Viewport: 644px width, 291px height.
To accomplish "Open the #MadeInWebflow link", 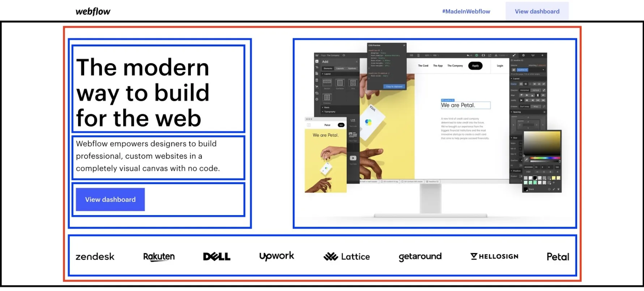I will pyautogui.click(x=466, y=12).
